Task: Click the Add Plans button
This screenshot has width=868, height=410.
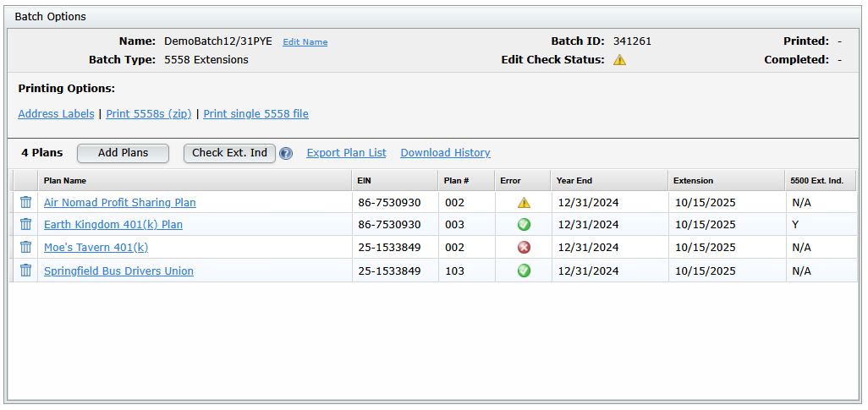Action: [x=123, y=153]
